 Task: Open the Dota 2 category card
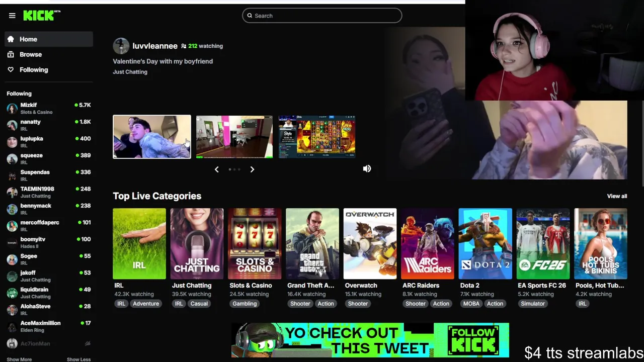(x=485, y=243)
